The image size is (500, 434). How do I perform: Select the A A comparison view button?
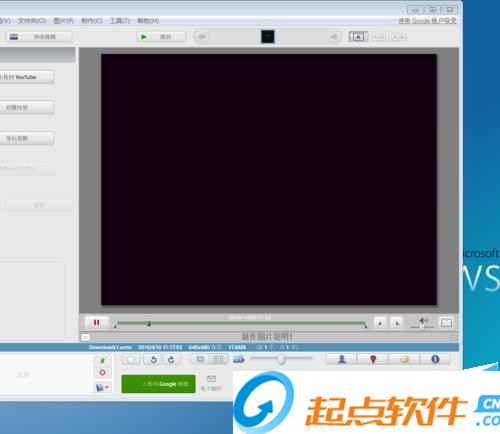tap(399, 37)
